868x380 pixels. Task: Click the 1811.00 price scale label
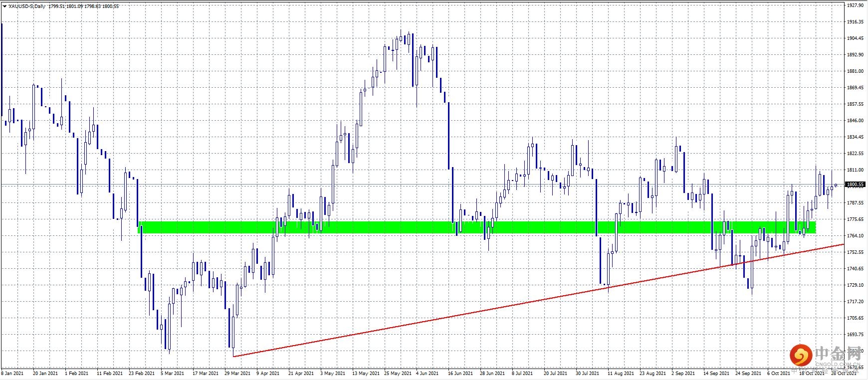click(855, 170)
